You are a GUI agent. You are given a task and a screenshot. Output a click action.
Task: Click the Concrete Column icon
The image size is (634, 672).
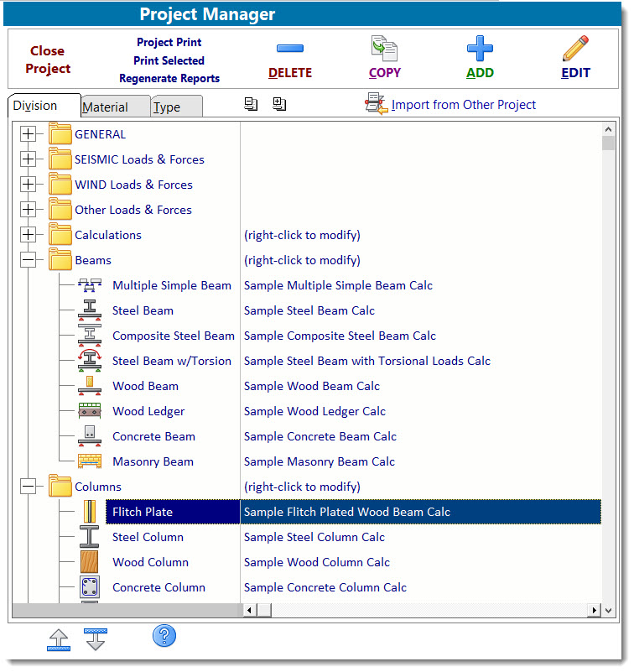90,587
